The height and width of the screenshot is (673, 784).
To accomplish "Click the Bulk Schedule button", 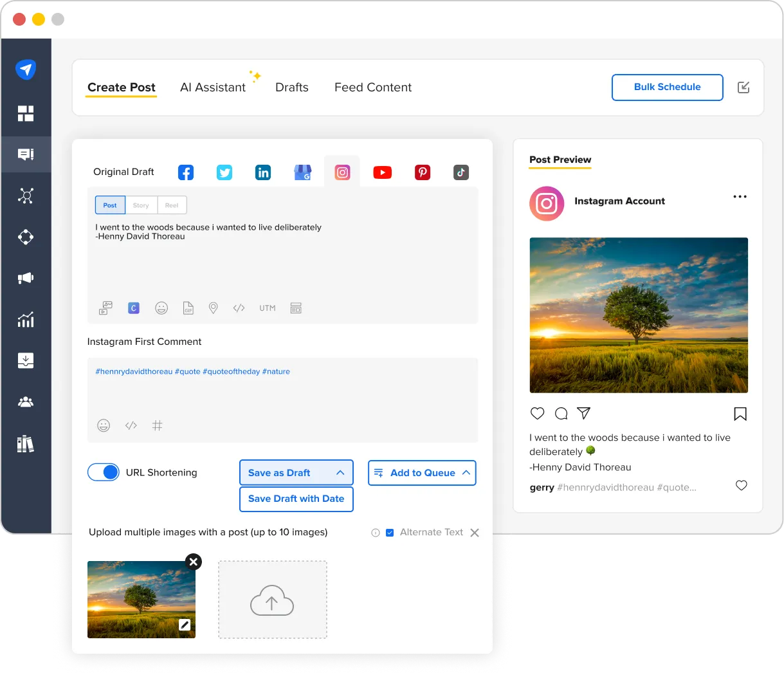I will coord(667,87).
